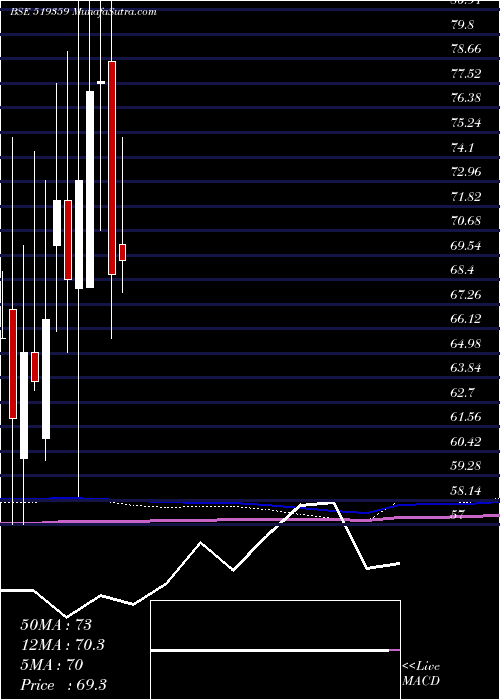Click the 64.98 price axis label
This screenshot has width=500, height=700.
coord(466,343)
